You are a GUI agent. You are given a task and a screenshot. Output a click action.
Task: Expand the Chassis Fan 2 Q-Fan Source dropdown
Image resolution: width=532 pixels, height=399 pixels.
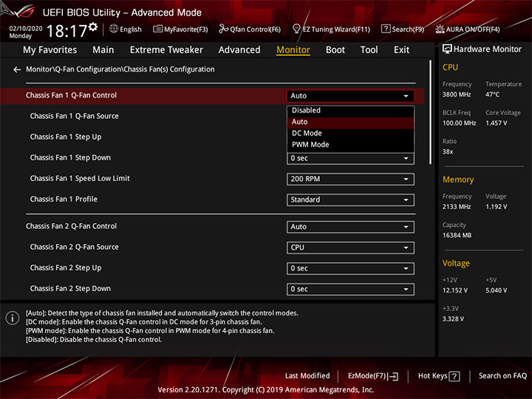click(x=350, y=248)
